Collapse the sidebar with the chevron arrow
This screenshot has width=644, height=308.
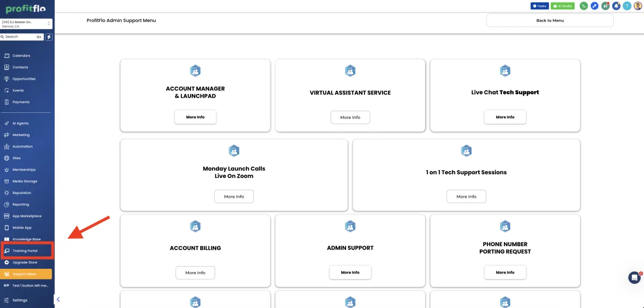(x=58, y=299)
